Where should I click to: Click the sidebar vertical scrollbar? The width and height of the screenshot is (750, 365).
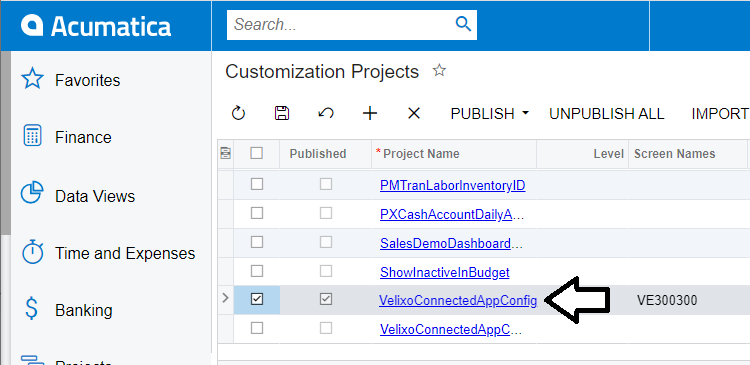(x=5, y=144)
